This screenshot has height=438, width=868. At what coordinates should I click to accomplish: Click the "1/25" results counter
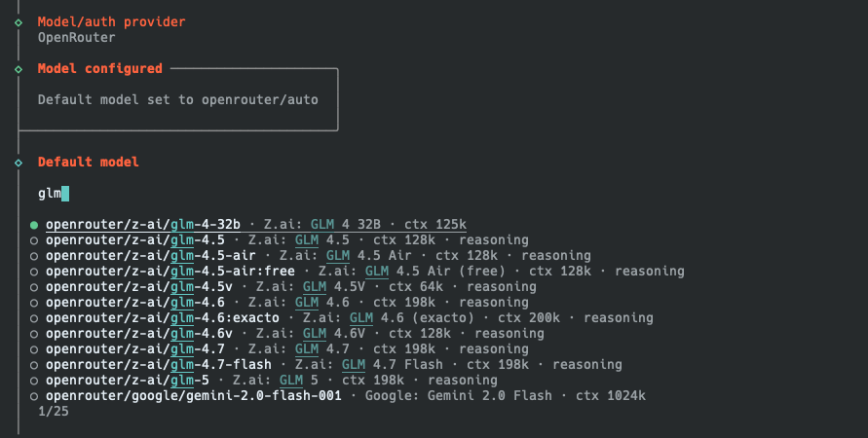tap(54, 412)
